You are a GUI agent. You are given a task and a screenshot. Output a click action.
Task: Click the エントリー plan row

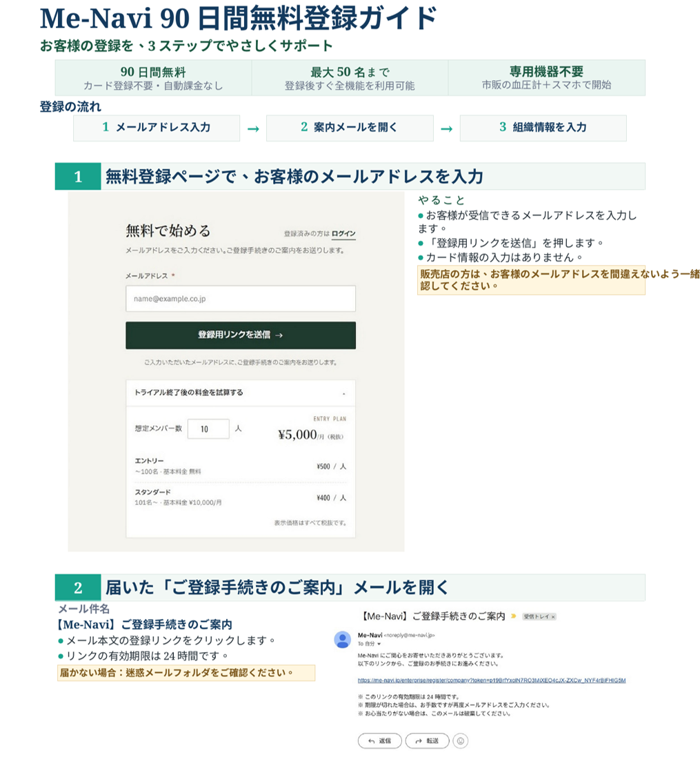point(241,466)
